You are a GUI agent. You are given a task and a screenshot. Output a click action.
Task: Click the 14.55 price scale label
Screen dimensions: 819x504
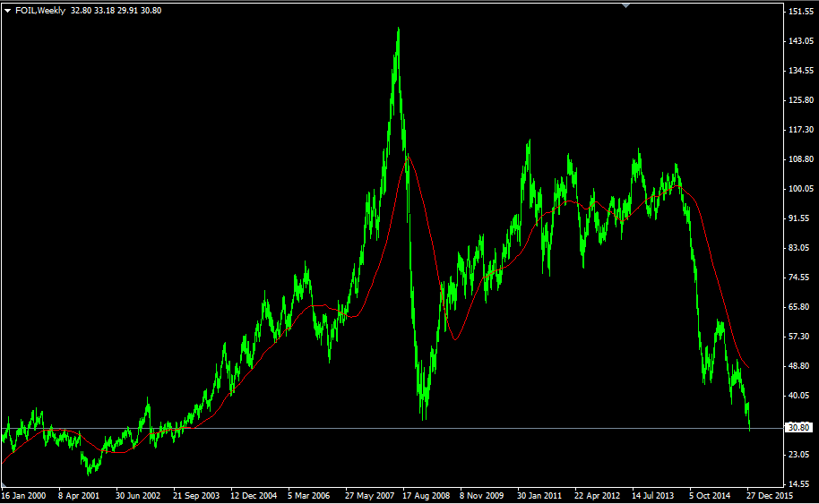click(x=801, y=484)
